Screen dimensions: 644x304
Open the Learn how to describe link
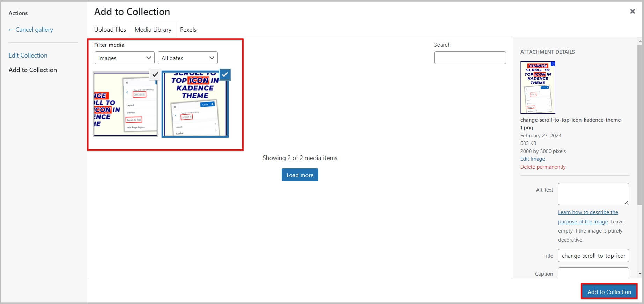pos(588,212)
